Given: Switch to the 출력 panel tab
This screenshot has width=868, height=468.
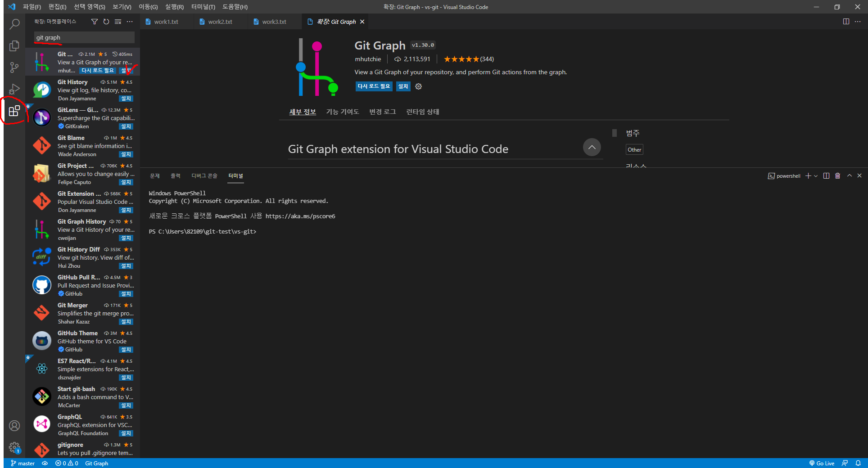Looking at the screenshot, I should [176, 176].
